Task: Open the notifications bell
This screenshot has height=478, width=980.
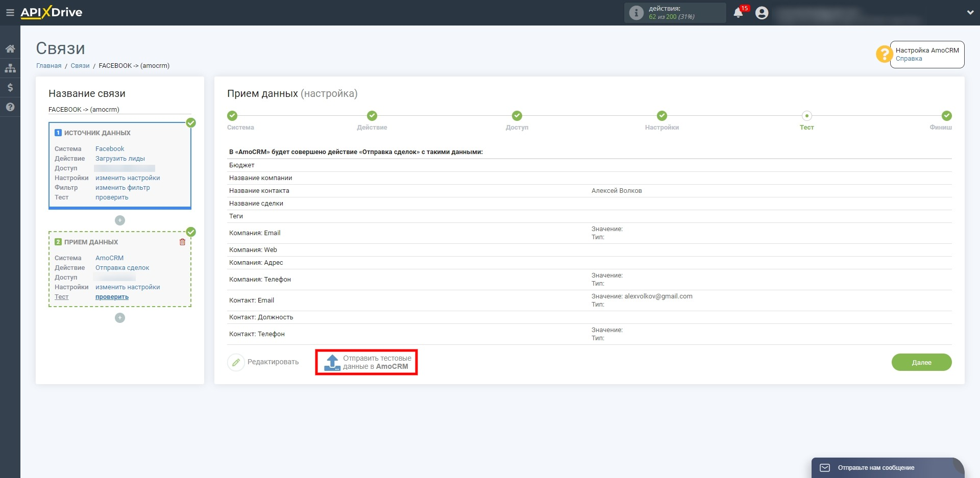Action: coord(738,13)
